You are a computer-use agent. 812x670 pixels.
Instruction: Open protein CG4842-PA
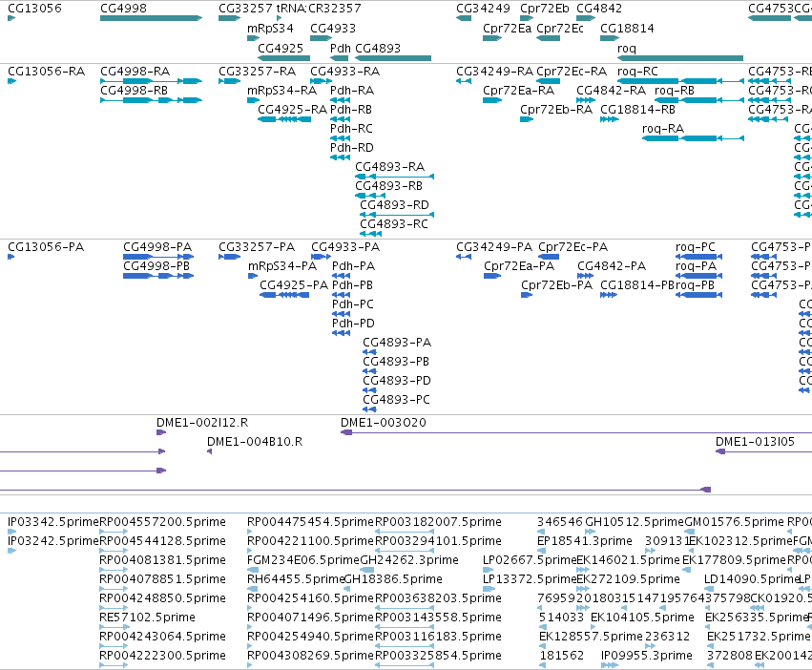612,266
